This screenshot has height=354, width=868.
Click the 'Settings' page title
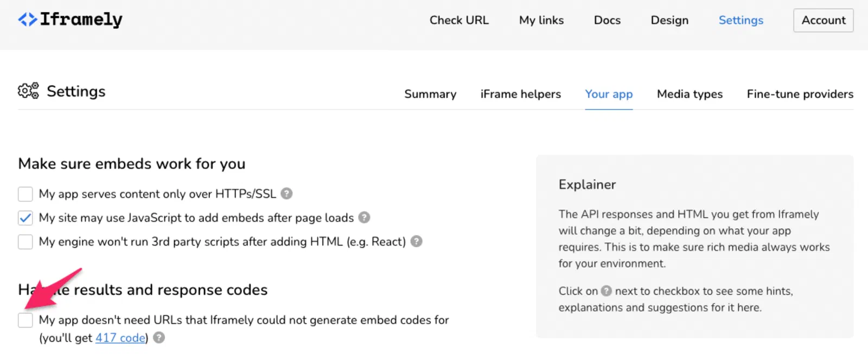(76, 91)
